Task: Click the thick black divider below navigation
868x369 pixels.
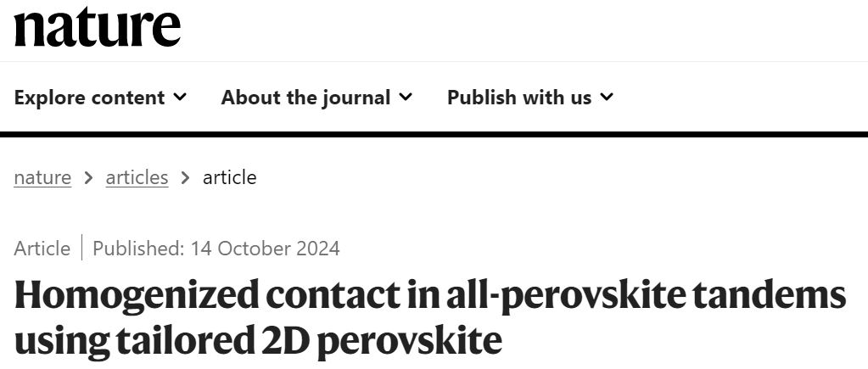Action: [x=434, y=134]
